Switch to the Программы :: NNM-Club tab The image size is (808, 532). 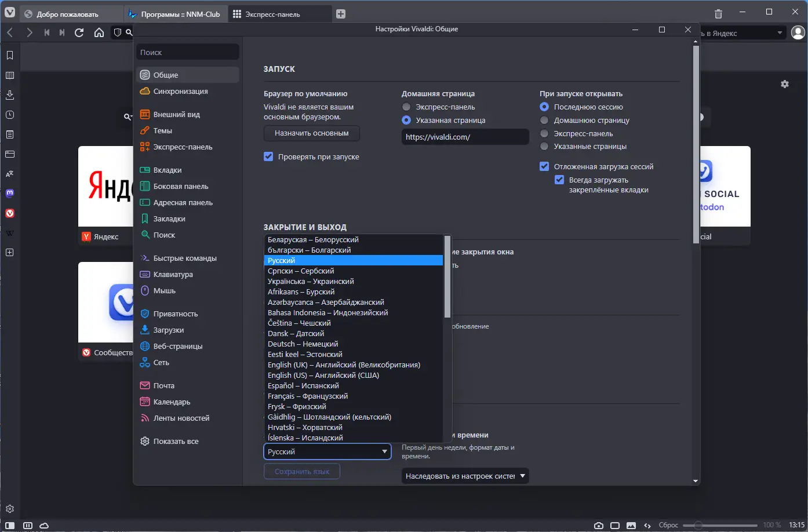coord(175,14)
